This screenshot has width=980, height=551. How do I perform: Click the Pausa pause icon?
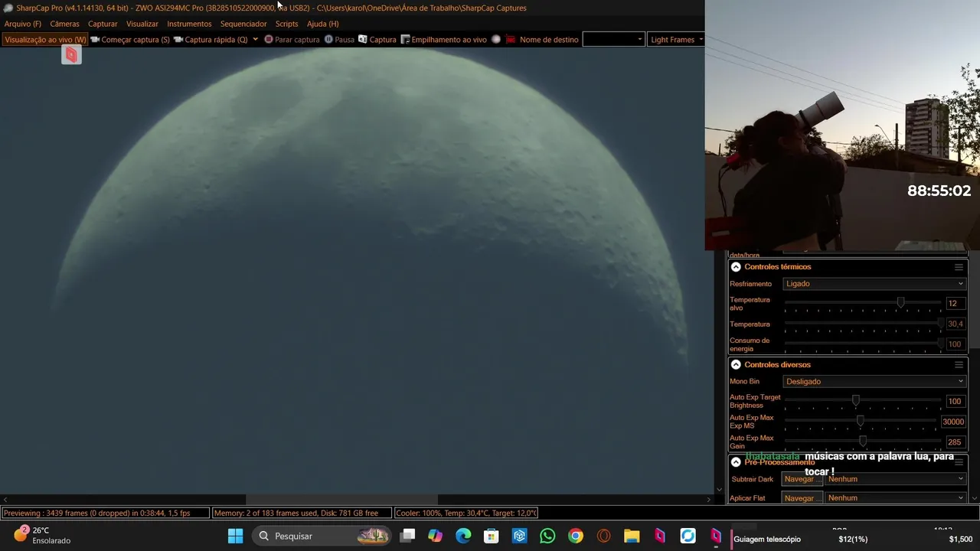click(x=328, y=39)
